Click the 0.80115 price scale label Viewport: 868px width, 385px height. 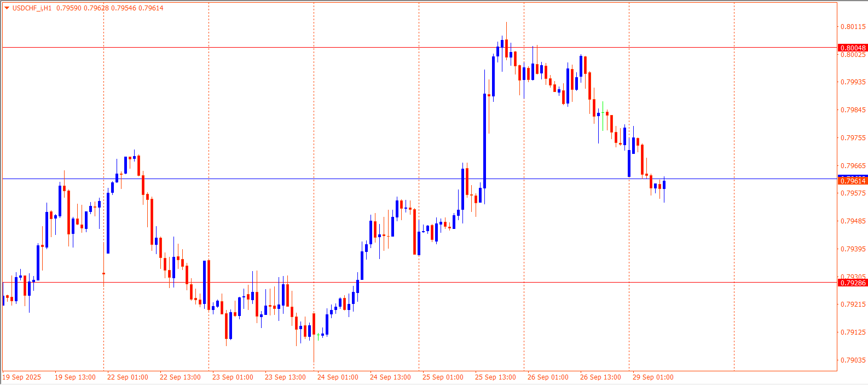pyautogui.click(x=853, y=27)
